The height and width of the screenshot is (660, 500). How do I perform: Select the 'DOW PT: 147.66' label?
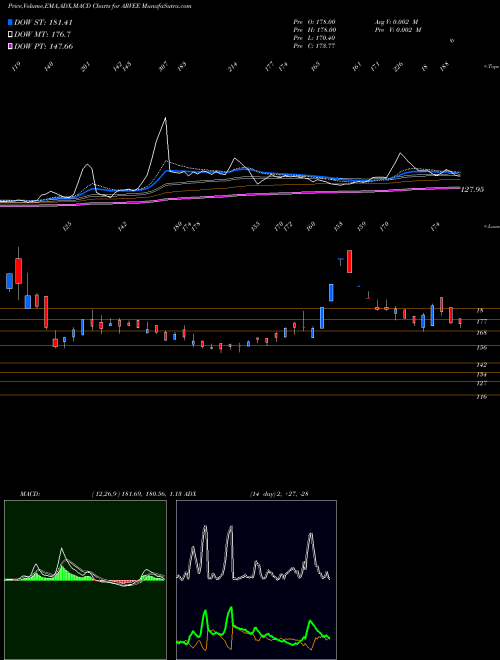coord(43,46)
